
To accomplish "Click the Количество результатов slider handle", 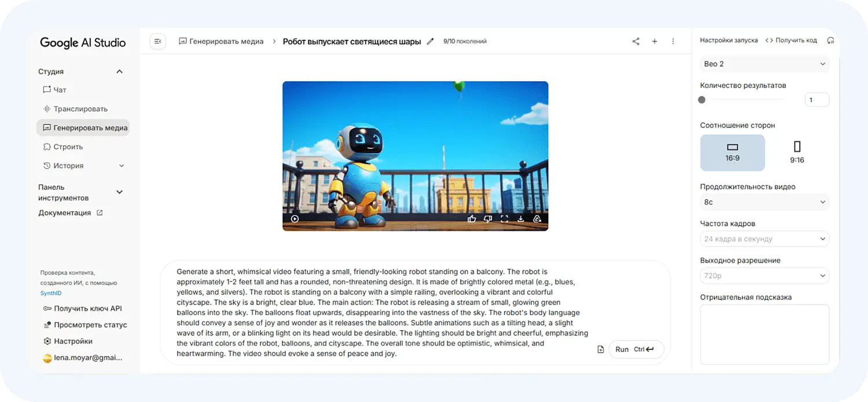I will pyautogui.click(x=702, y=100).
